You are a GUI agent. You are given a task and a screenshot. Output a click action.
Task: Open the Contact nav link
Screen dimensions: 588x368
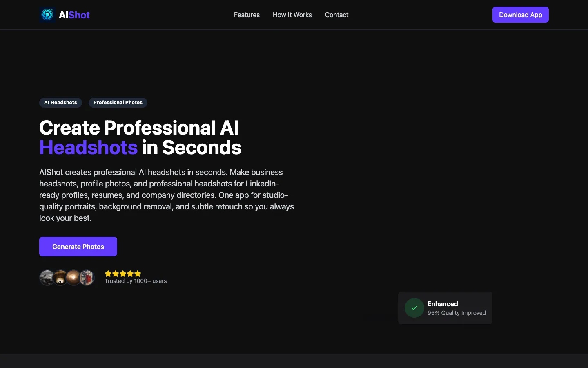pyautogui.click(x=337, y=15)
